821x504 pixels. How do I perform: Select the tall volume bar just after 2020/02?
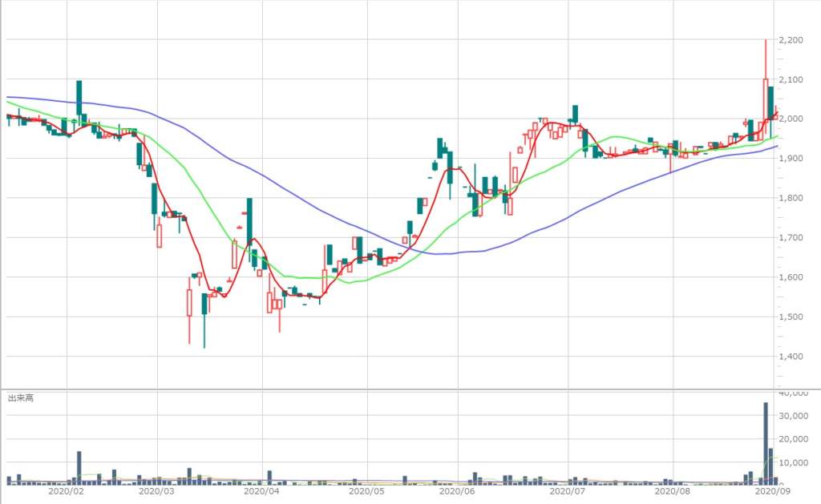(79, 468)
